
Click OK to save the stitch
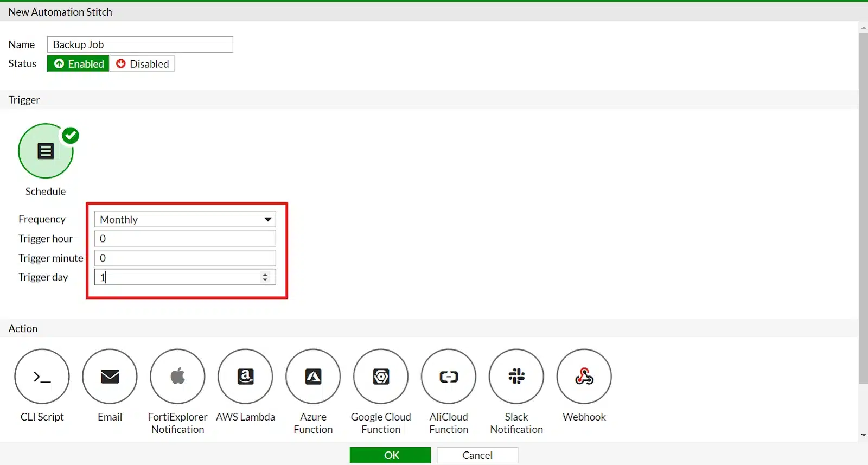[390, 455]
